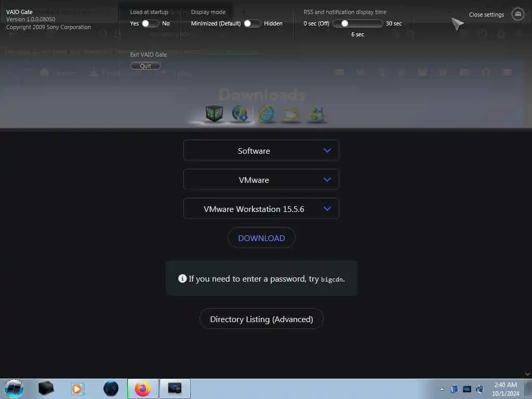Toggle Display mode Minimized/Hidden switch

(252, 23)
